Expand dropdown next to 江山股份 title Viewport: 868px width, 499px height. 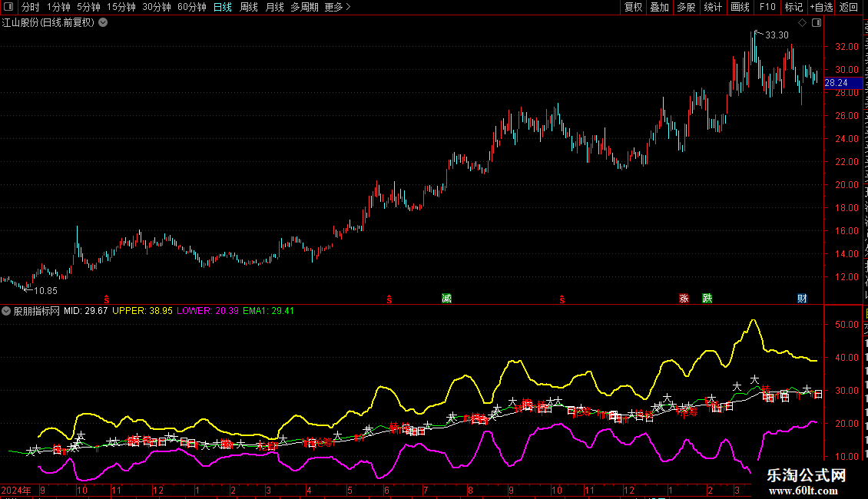[103, 23]
